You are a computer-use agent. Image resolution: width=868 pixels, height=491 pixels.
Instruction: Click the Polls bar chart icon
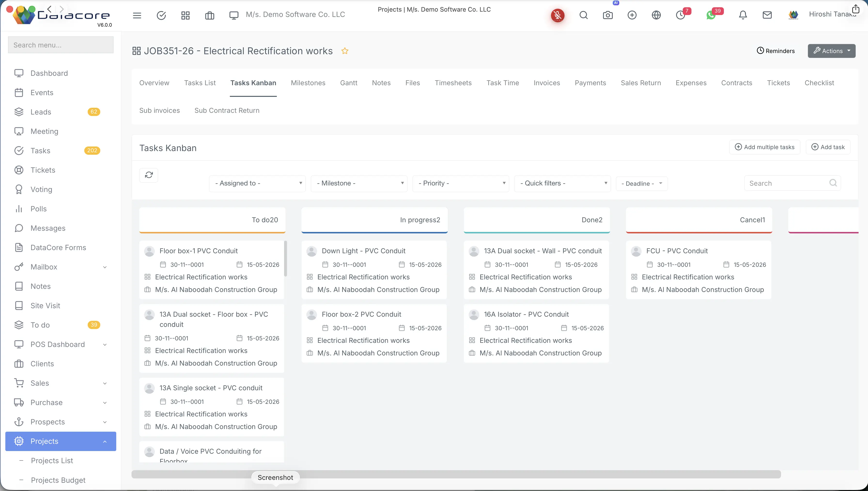[x=19, y=209]
